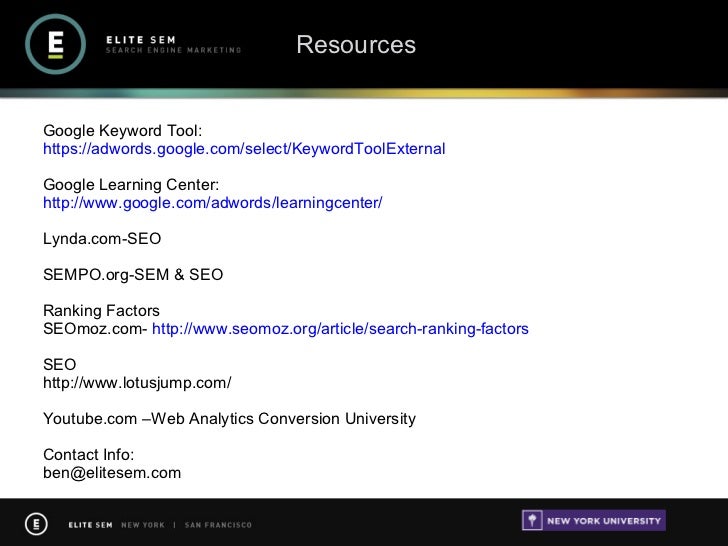Viewport: 728px width, 546px height.
Task: Click 'SAN FRANCISCO' in the footer
Action: pos(218,525)
